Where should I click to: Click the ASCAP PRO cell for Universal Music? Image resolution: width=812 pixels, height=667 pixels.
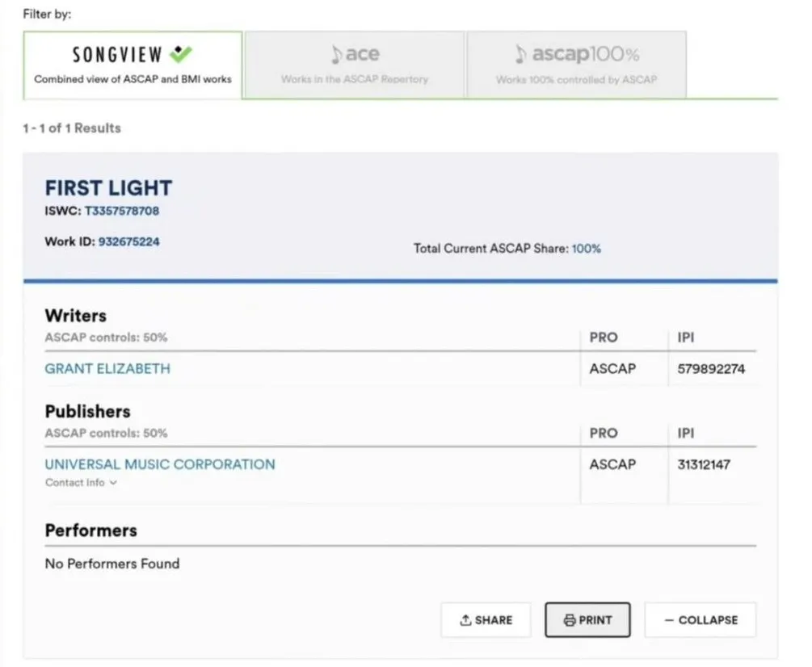point(612,464)
